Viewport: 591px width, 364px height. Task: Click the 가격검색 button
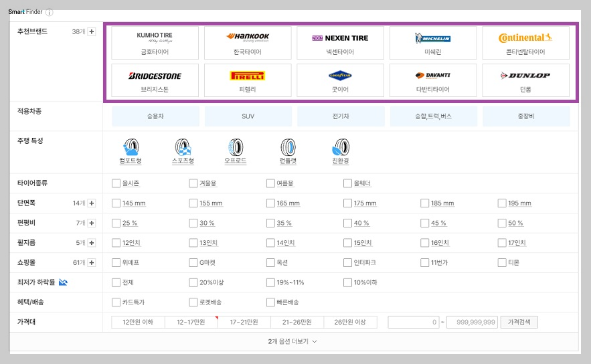(519, 322)
